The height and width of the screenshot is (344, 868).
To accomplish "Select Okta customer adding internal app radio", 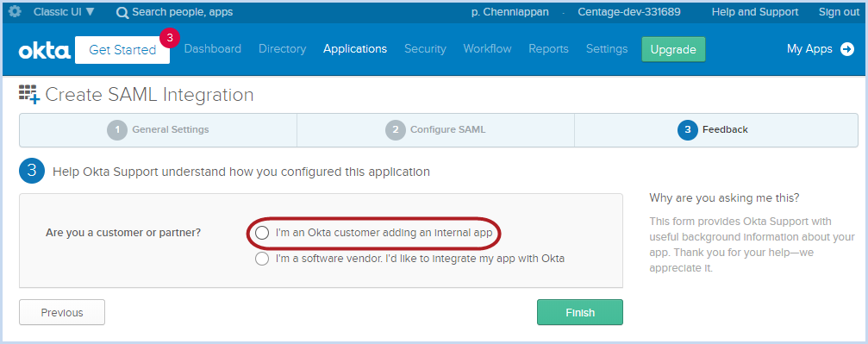I will pos(262,233).
